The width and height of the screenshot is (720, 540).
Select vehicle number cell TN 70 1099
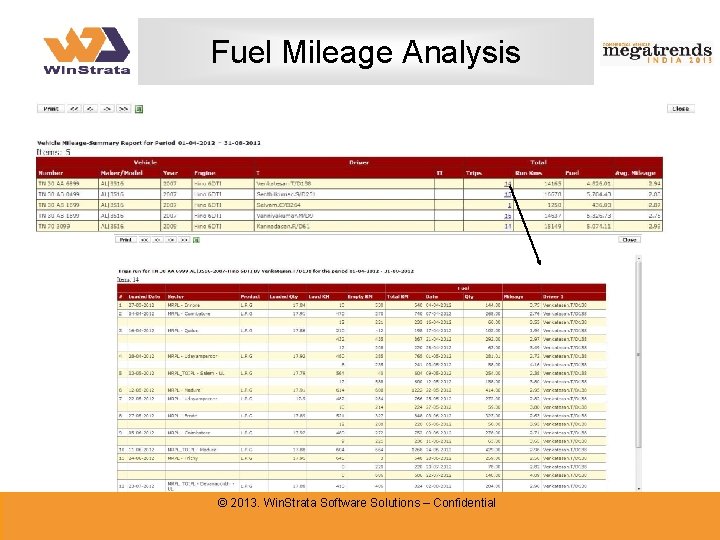pyautogui.click(x=67, y=226)
